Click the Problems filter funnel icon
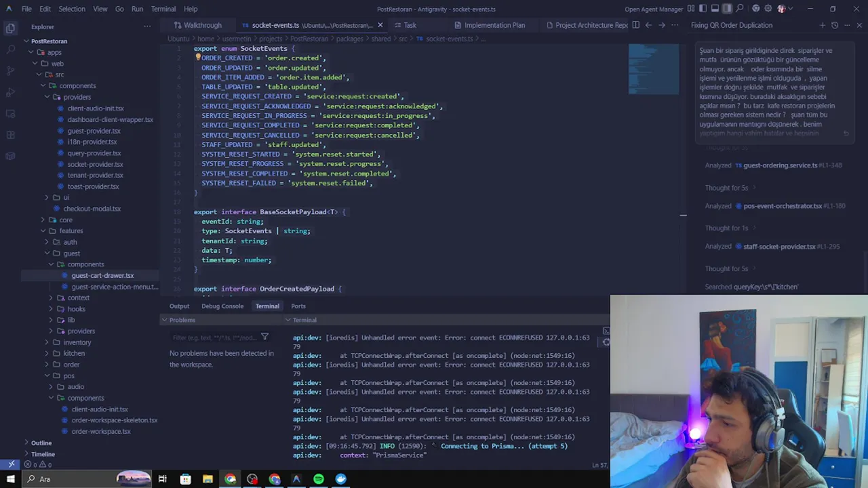868x488 pixels. (x=264, y=337)
